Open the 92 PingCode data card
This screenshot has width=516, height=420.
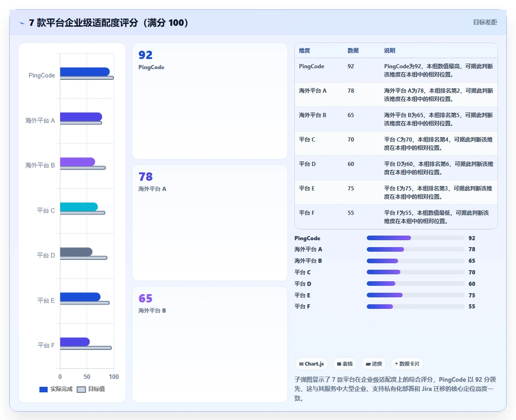tap(210, 101)
